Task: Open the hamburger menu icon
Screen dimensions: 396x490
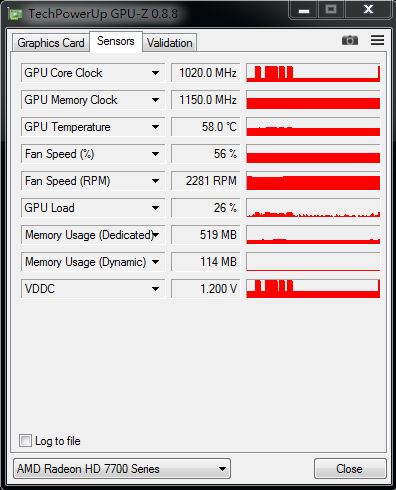Action: (x=377, y=40)
